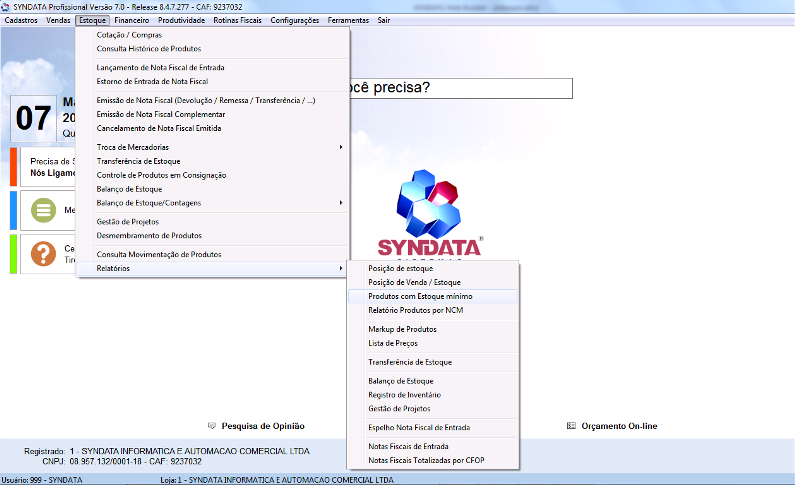Viewport: 795px width, 485px height.
Task: Open the Posição de Venda / Estoque report
Action: click(433, 282)
